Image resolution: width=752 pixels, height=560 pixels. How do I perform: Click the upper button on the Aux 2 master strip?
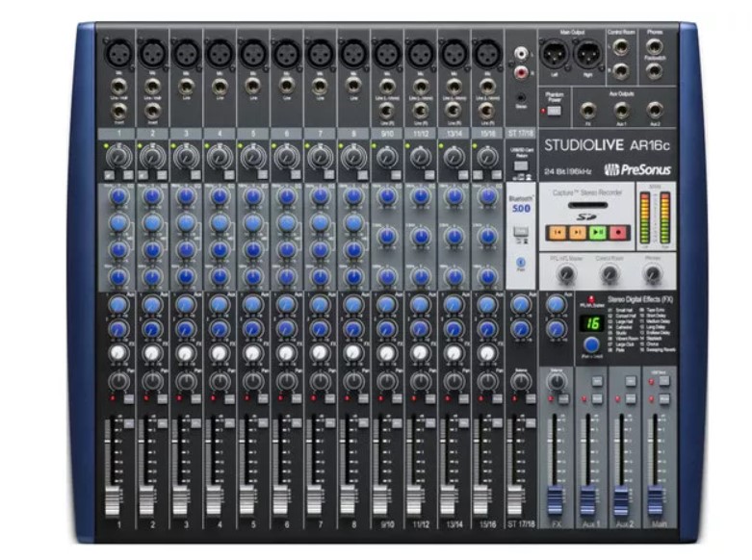631,381
